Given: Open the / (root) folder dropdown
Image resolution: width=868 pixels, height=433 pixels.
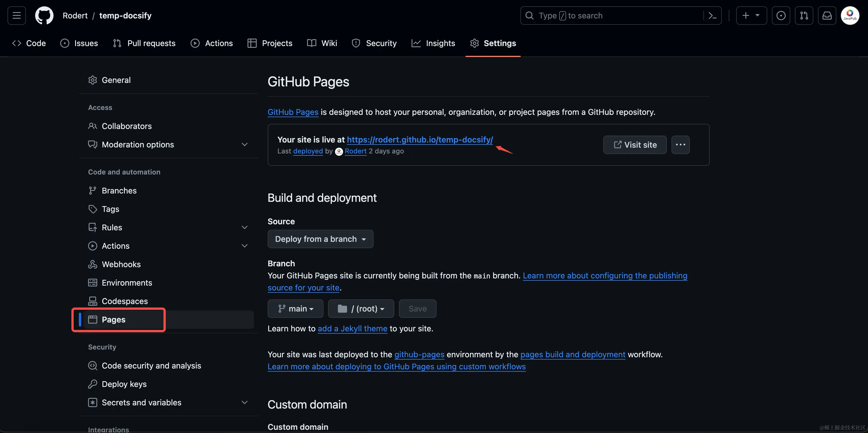Looking at the screenshot, I should click(361, 309).
